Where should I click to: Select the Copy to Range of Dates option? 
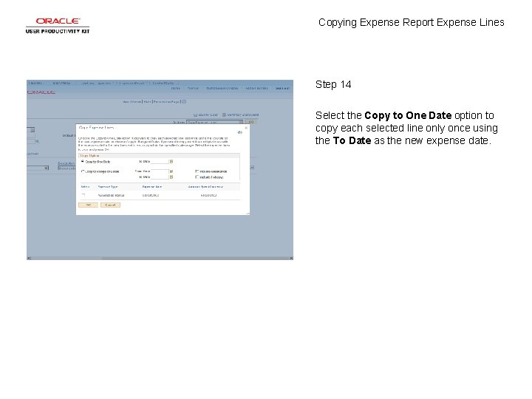tap(83, 171)
